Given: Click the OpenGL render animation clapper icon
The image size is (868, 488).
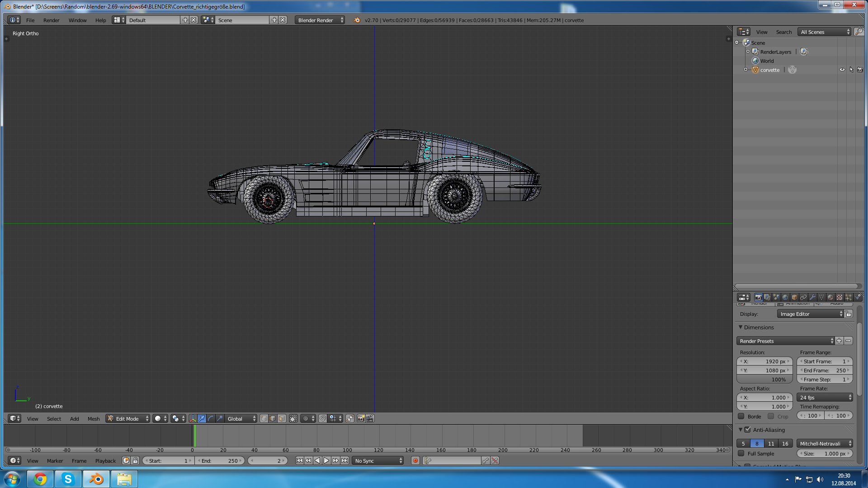Looking at the screenshot, I should [x=370, y=418].
